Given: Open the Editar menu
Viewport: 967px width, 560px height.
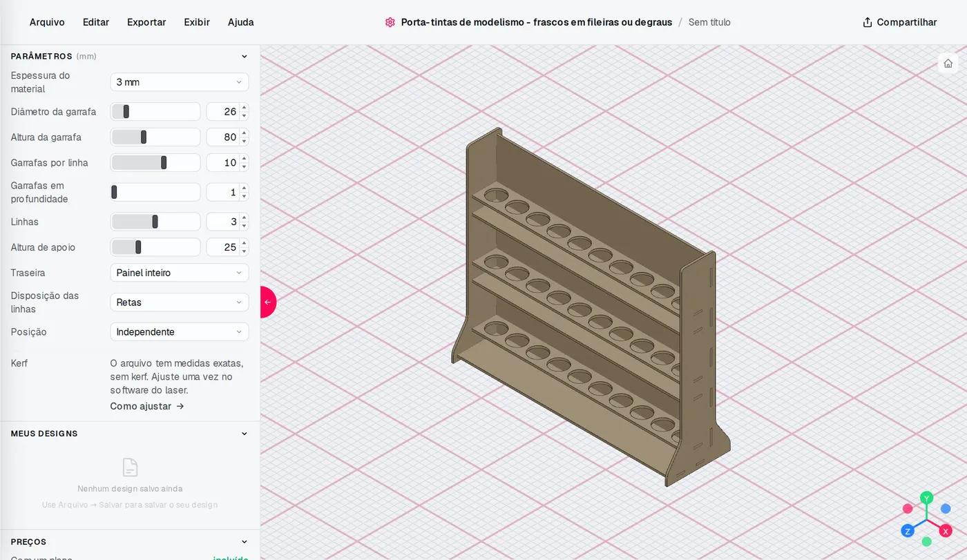Looking at the screenshot, I should click(96, 22).
